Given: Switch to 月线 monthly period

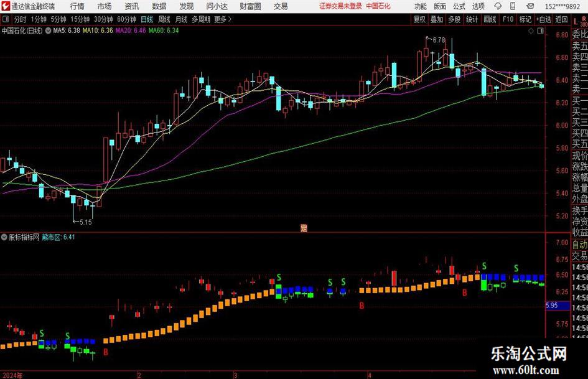Looking at the screenshot, I should pos(181,19).
